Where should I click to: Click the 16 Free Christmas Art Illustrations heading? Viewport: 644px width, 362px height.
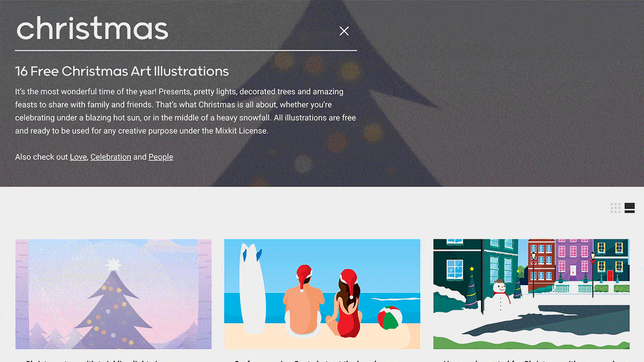pyautogui.click(x=122, y=71)
